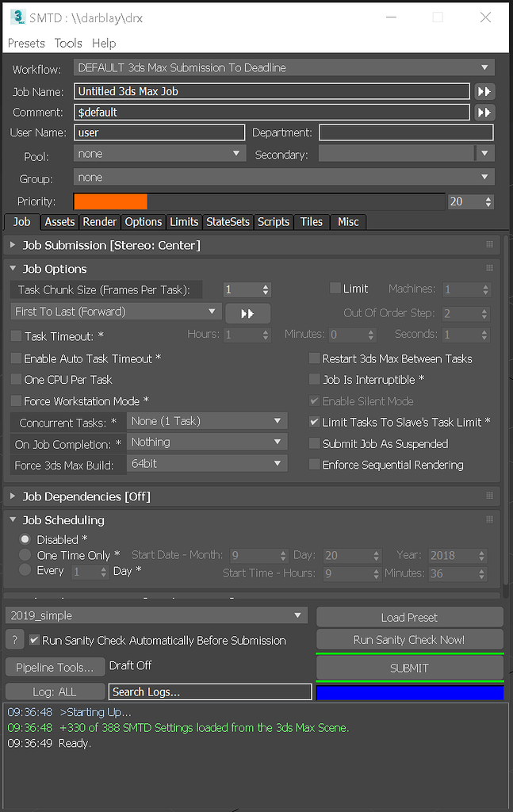Click the grid menu icon on Job Options header
The height and width of the screenshot is (812, 513).
(x=490, y=269)
